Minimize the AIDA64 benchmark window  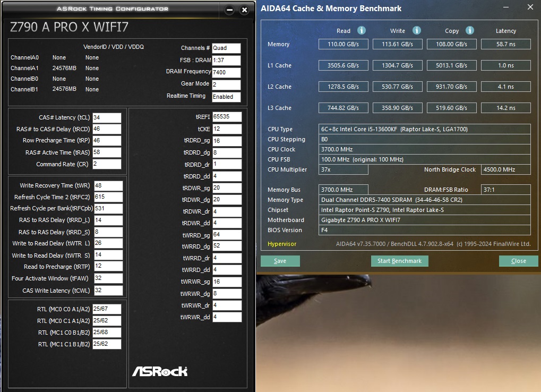[506, 7]
